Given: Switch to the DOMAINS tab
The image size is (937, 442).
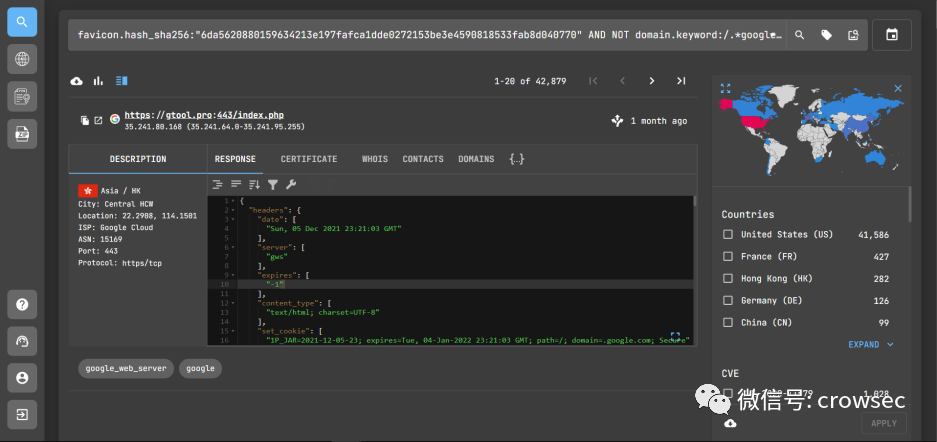Looking at the screenshot, I should [x=476, y=159].
